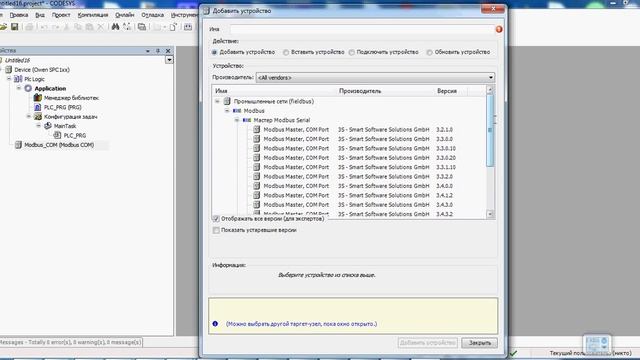Viewport: 640px width, 360px height.
Task: Click the blue info icon in yellow hint box
Action: (215, 324)
